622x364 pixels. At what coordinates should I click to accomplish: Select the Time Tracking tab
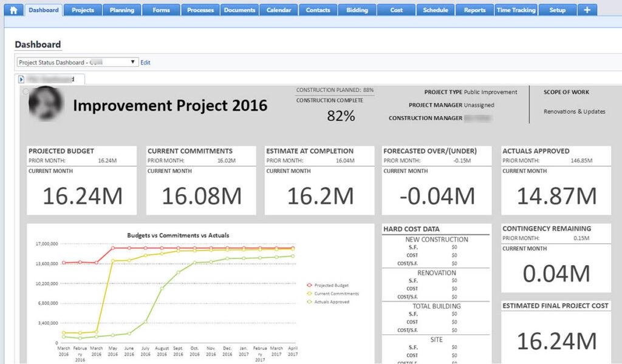516,10
